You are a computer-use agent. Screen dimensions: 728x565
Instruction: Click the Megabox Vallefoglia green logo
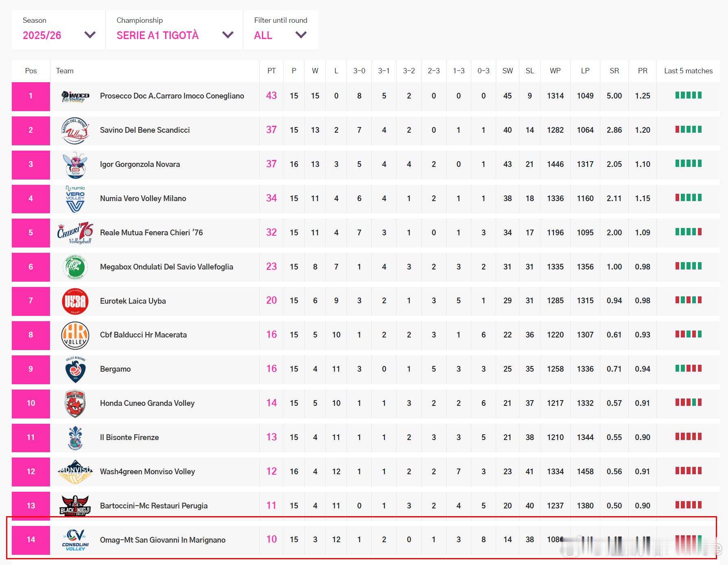(75, 267)
